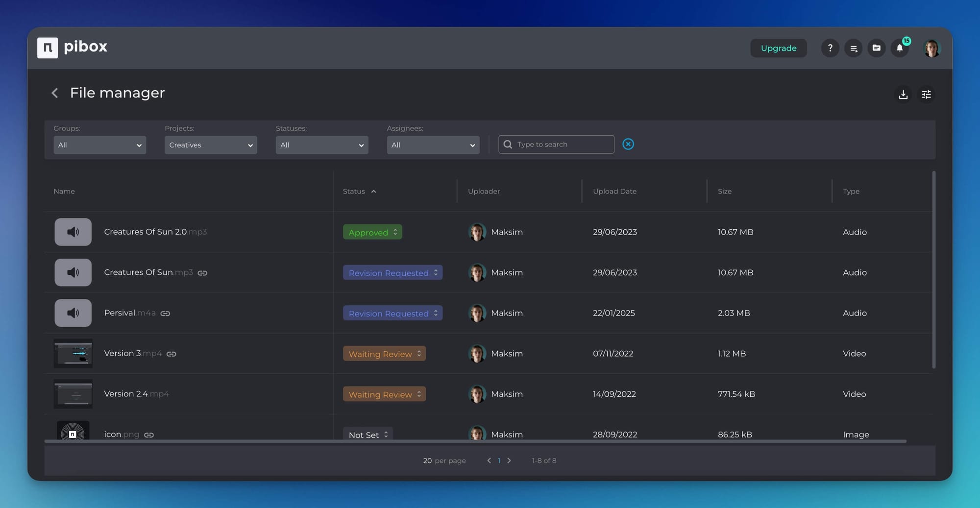
Task: Expand the Assignees dropdown
Action: pos(433,145)
